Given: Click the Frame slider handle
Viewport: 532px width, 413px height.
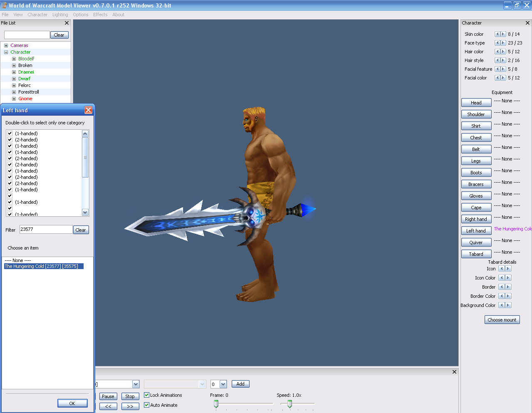Looking at the screenshot, I should [216, 404].
